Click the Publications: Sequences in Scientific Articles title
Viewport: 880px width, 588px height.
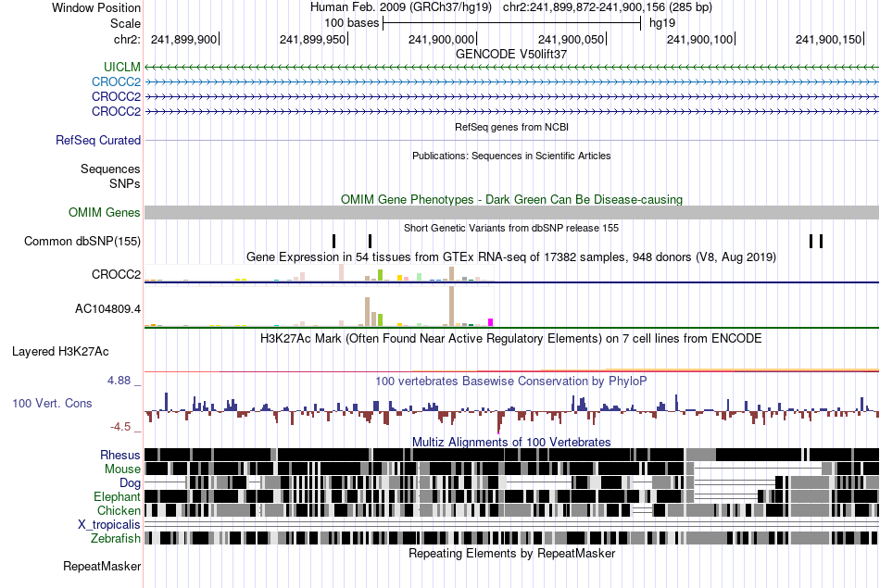511,156
